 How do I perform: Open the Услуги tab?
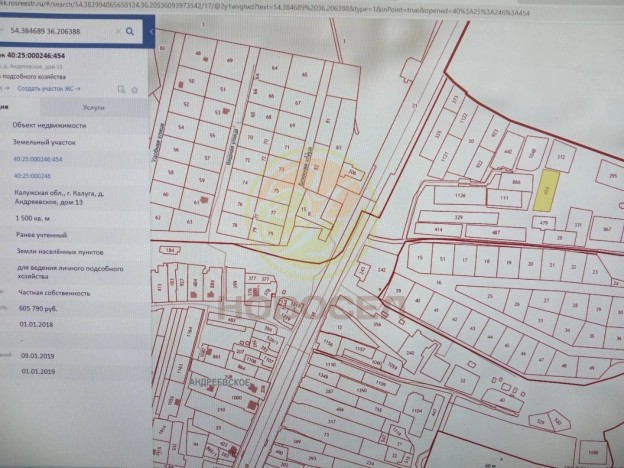[x=94, y=107]
